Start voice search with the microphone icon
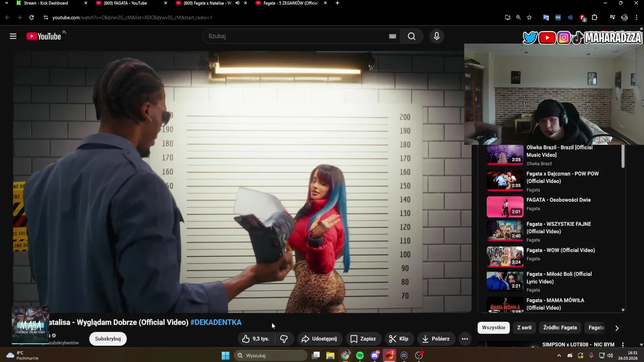Viewport: 644px width, 362px height. click(437, 36)
